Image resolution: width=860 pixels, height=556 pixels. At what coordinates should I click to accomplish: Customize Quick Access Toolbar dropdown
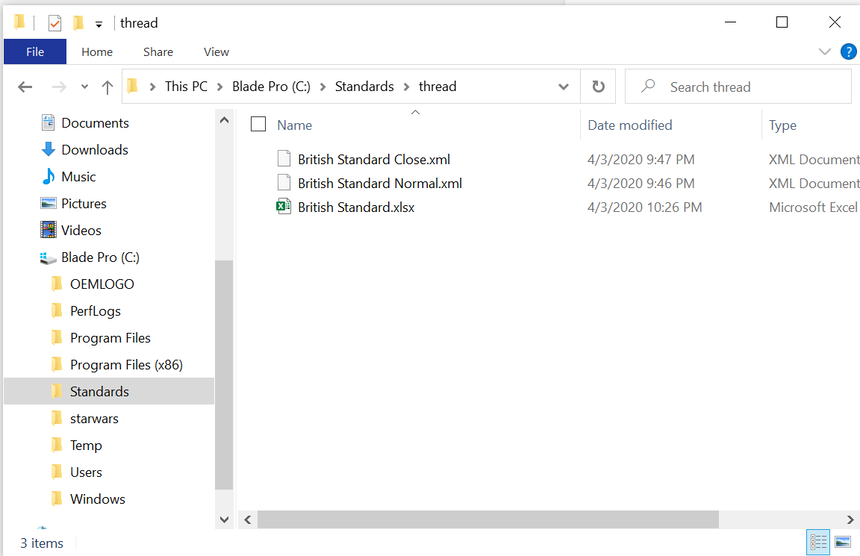(x=99, y=24)
